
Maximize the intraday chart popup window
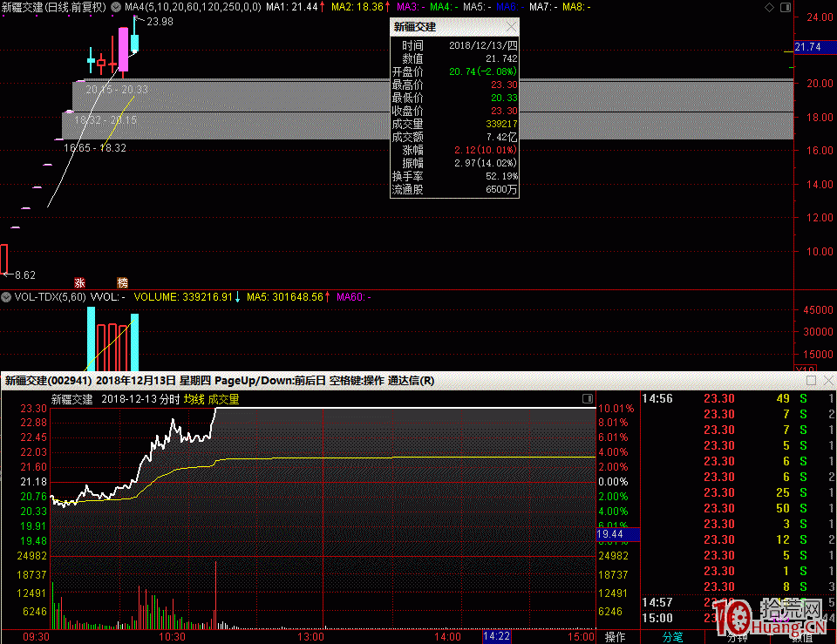pyautogui.click(x=811, y=381)
